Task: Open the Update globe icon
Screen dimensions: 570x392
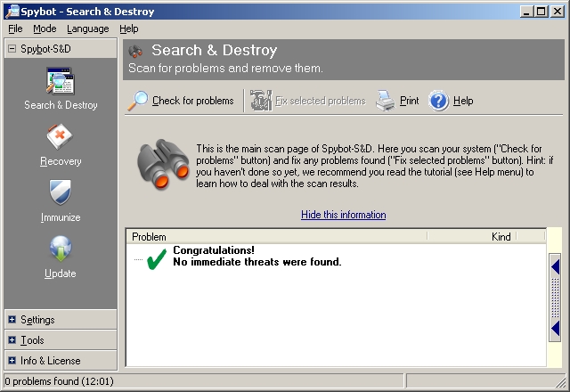Action: pyautogui.click(x=61, y=249)
